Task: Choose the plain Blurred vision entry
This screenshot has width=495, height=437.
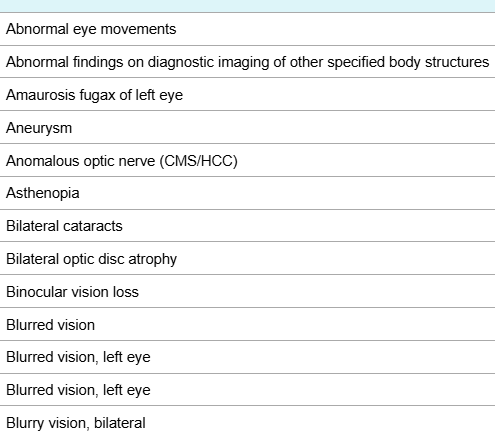Action: [x=247, y=325]
